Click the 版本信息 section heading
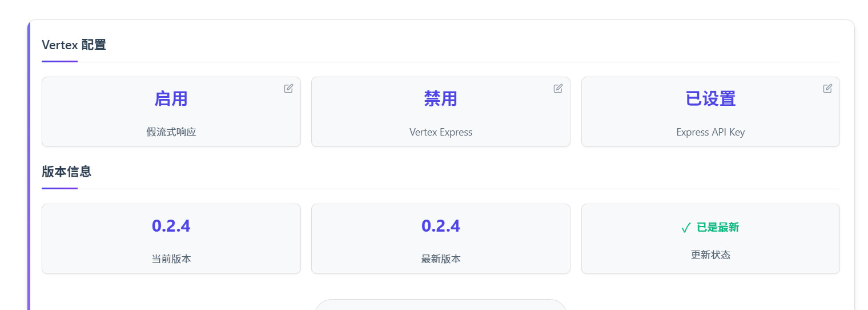Image resolution: width=868 pixels, height=310 pixels. click(67, 172)
